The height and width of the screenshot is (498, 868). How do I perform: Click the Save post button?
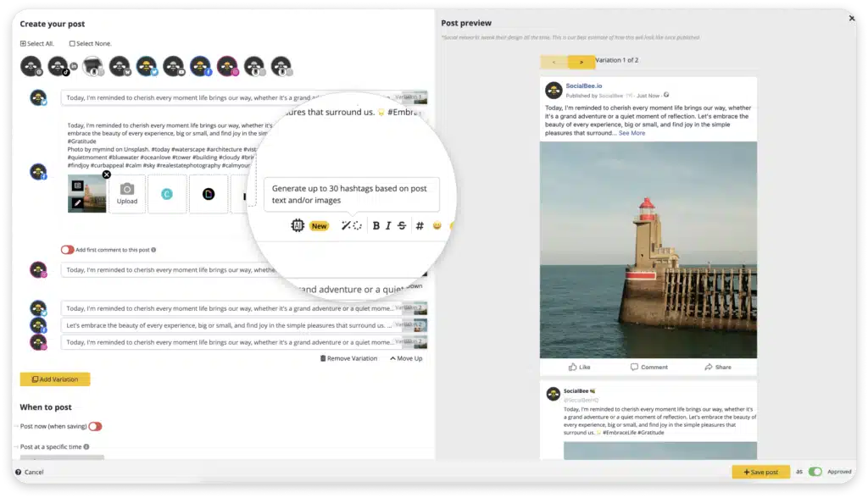click(760, 472)
